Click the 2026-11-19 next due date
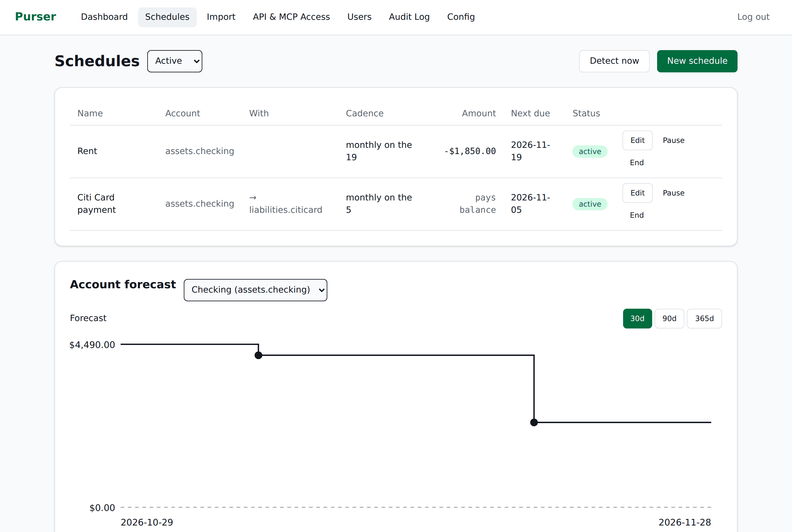This screenshot has width=792, height=532. (530, 151)
